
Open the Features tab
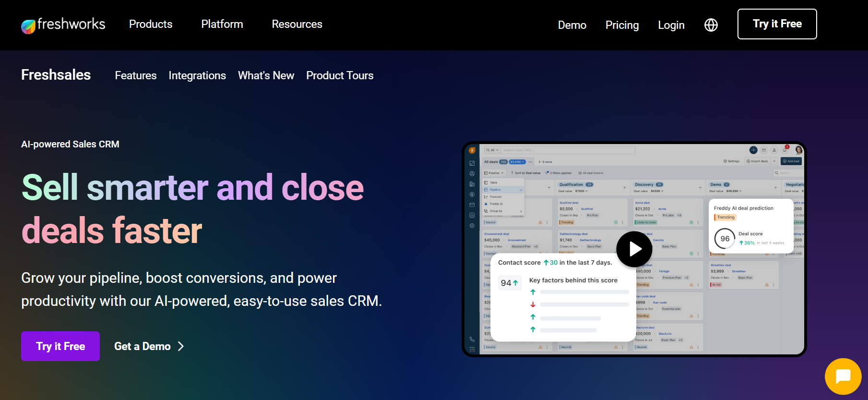coord(136,75)
